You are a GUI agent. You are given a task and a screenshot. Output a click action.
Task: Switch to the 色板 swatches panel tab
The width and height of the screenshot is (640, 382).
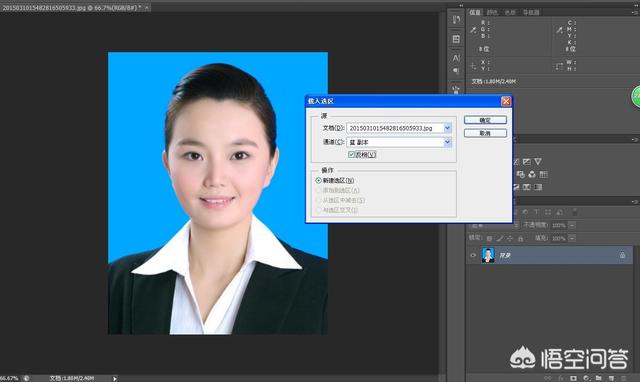coord(510,12)
